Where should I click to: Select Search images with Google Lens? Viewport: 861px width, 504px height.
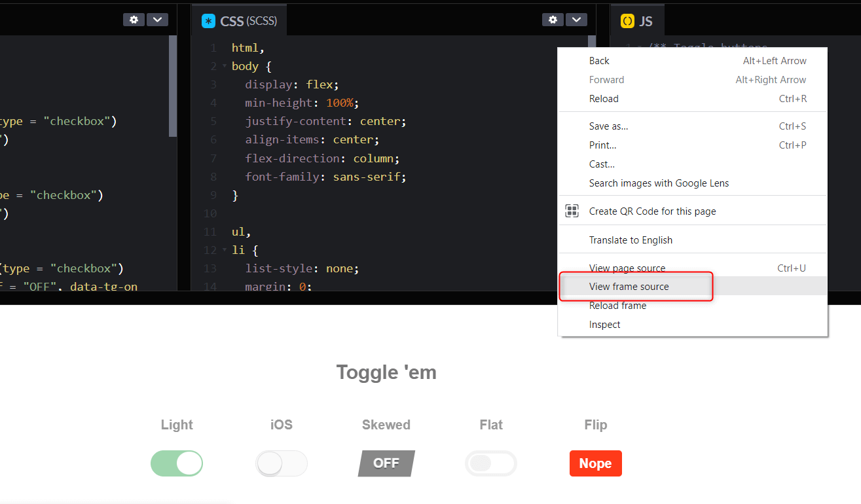click(693, 183)
